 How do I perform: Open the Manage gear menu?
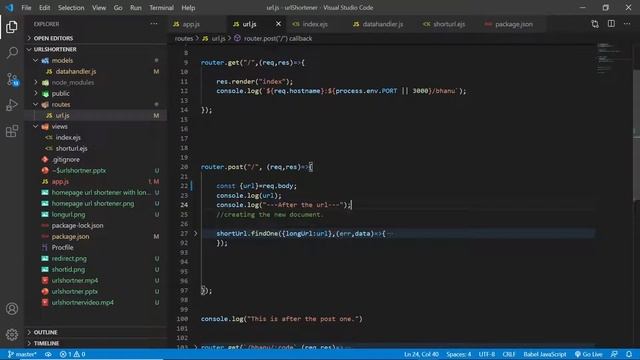coord(12,335)
